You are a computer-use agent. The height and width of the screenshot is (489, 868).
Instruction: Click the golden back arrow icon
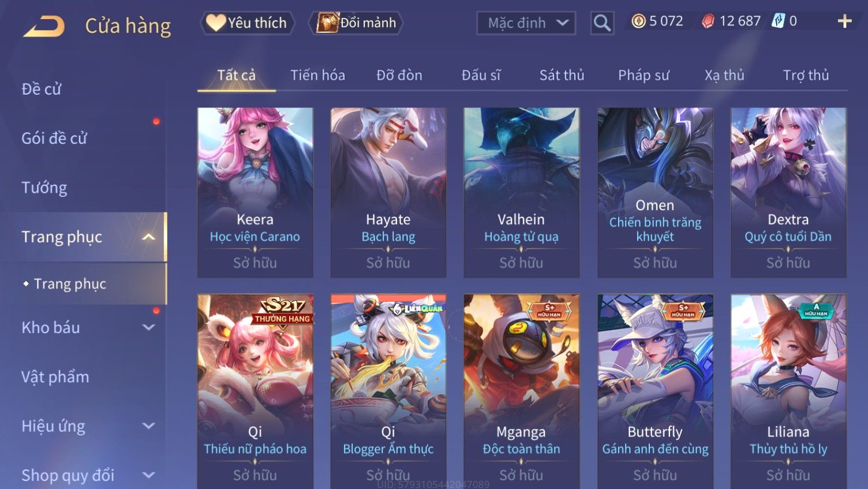[44, 26]
